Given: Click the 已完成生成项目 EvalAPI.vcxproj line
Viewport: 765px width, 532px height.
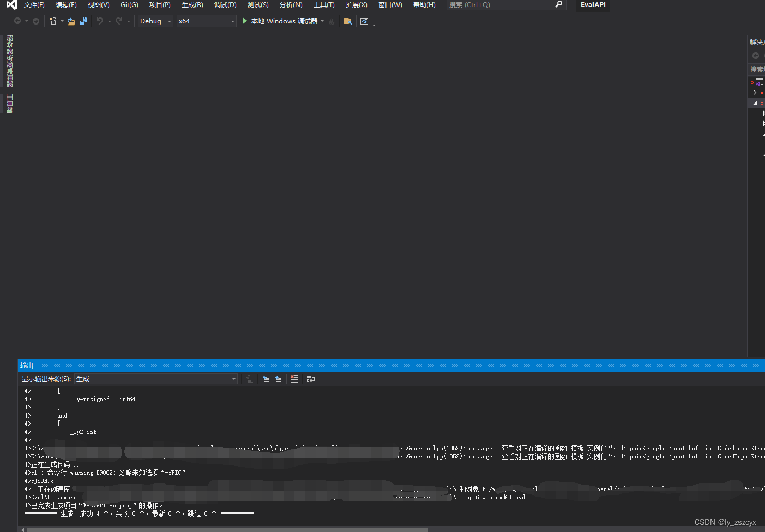Looking at the screenshot, I should (x=93, y=506).
